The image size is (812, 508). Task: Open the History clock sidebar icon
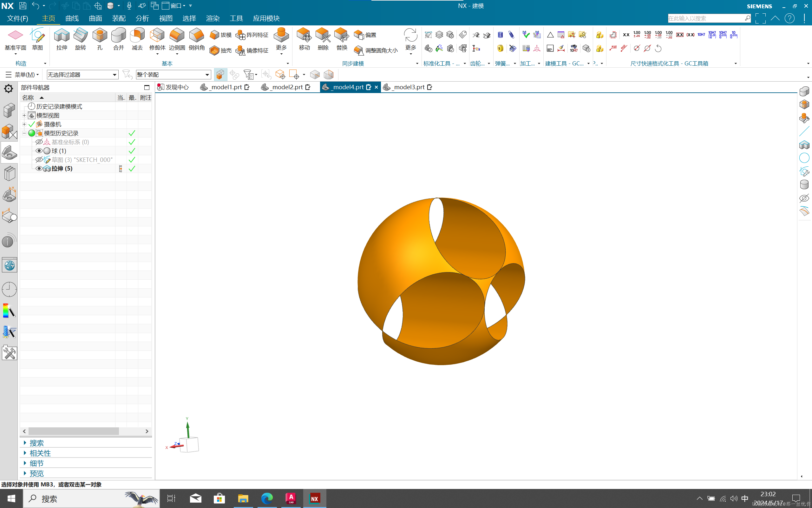pyautogui.click(x=9, y=289)
